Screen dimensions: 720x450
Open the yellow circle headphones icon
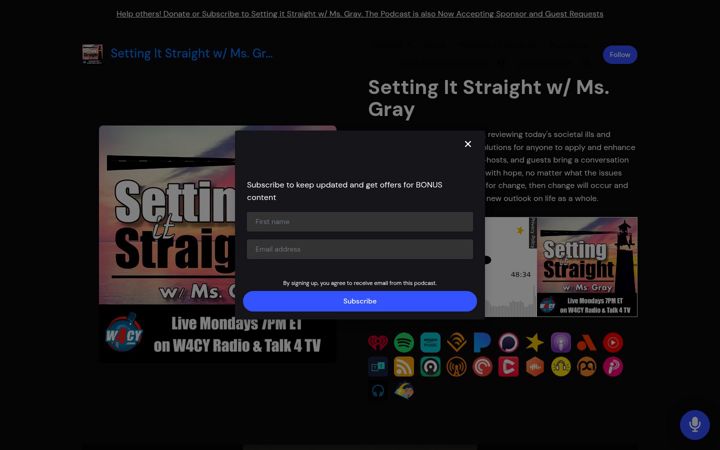click(x=561, y=367)
